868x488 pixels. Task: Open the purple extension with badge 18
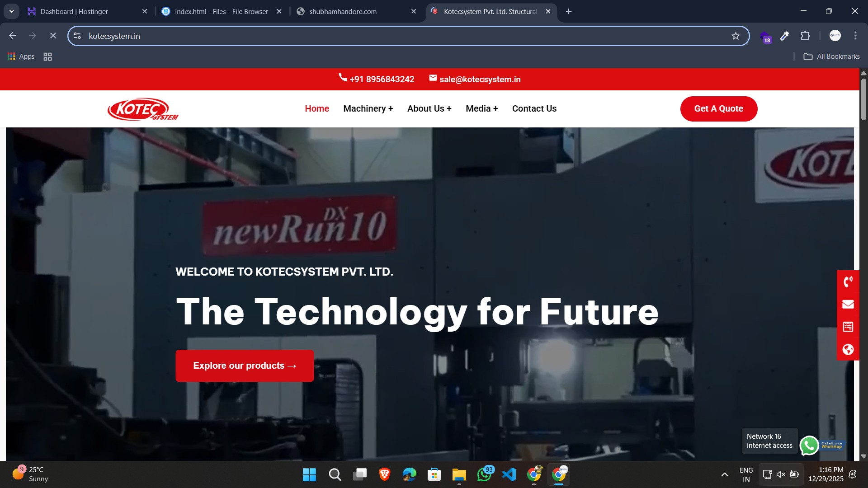(765, 37)
